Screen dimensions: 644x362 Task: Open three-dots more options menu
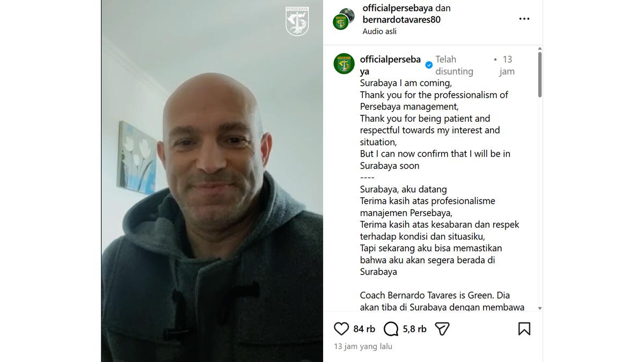point(524,19)
